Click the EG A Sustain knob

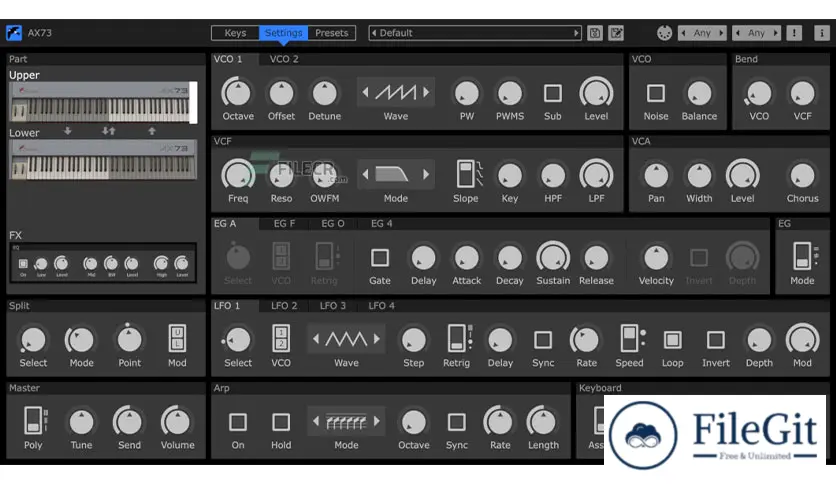pos(553,258)
